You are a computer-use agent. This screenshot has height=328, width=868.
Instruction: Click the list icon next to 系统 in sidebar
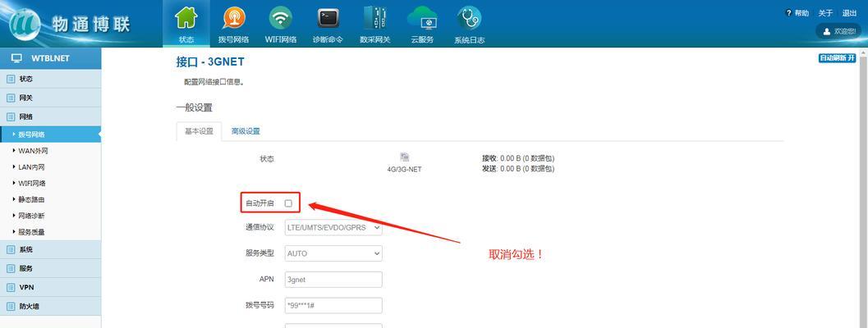pos(11,249)
